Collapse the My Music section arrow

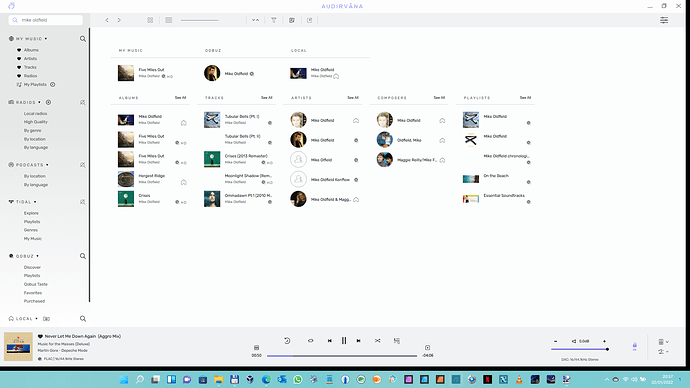[46, 39]
